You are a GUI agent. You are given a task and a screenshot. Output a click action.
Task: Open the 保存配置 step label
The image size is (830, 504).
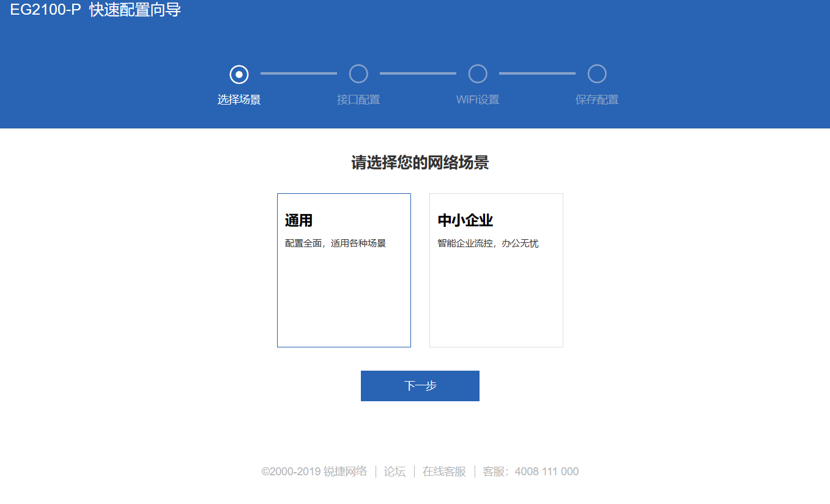597,100
